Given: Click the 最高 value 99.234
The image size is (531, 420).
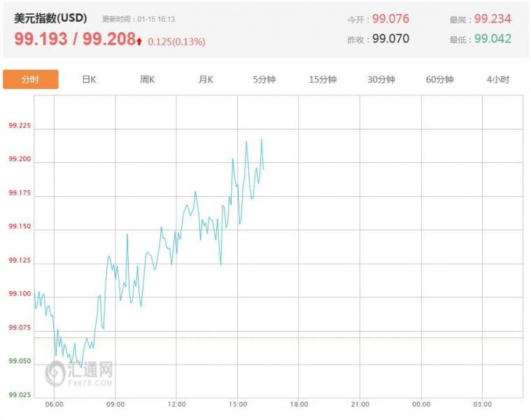Looking at the screenshot, I should 493,19.
